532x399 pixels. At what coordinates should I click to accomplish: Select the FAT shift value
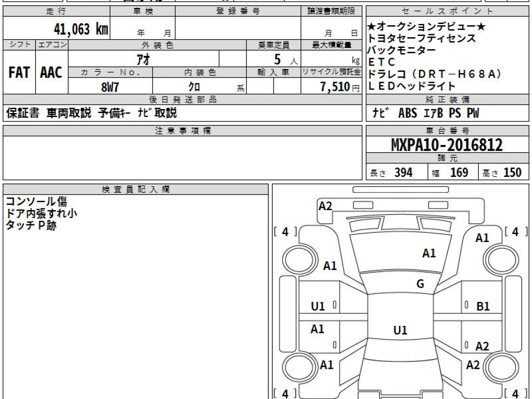pyautogui.click(x=19, y=72)
